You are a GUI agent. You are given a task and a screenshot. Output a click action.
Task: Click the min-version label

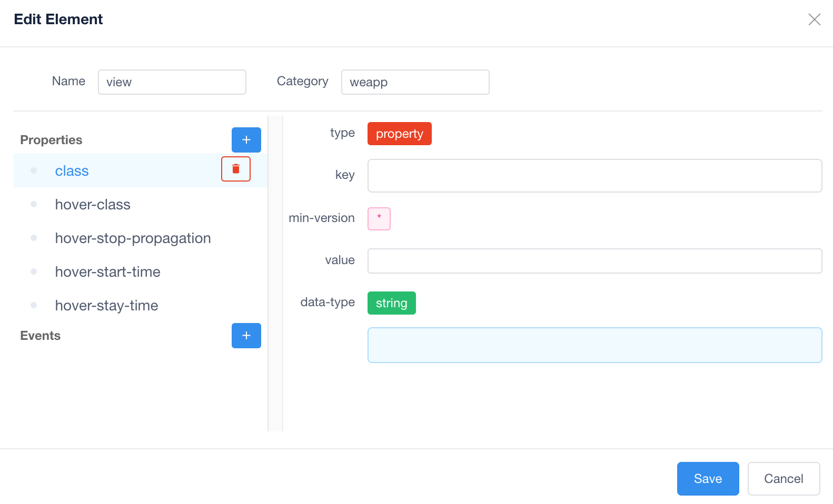(322, 218)
